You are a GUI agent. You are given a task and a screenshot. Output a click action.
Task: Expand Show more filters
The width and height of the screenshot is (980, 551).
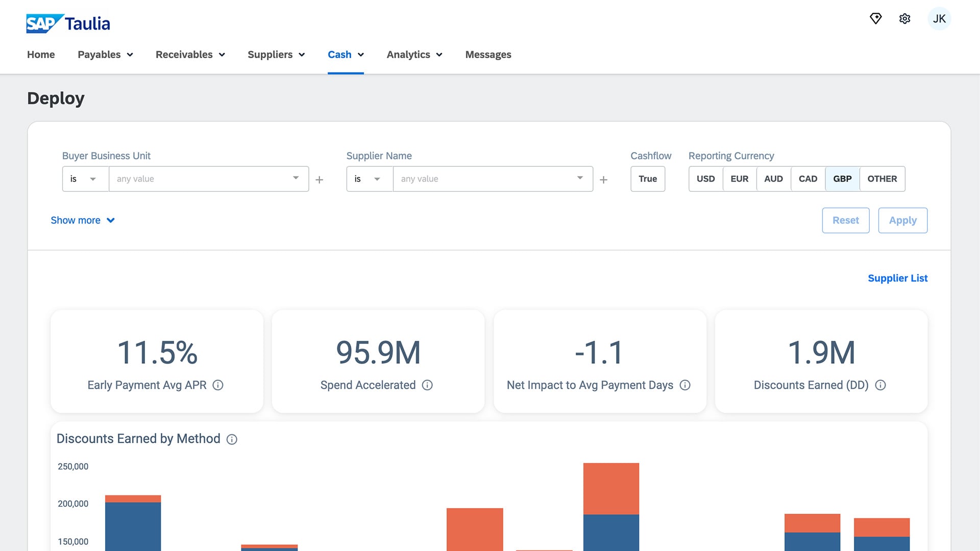pyautogui.click(x=82, y=220)
